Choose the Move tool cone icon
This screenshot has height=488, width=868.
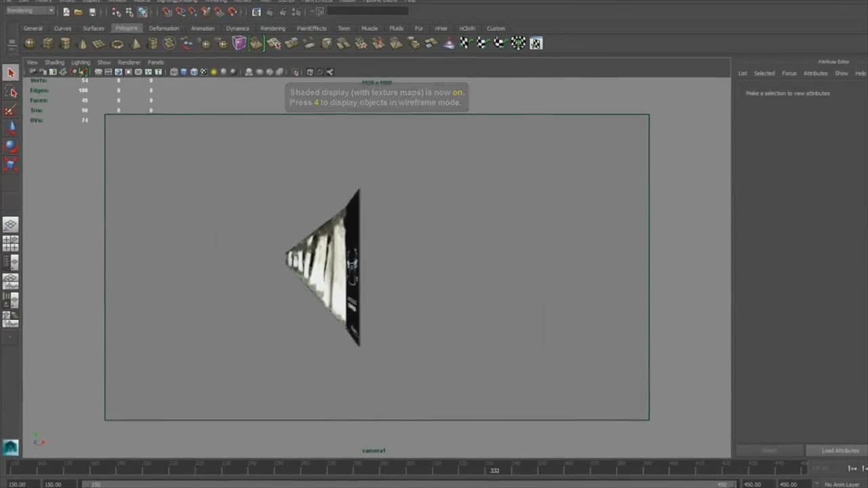tap(10, 127)
